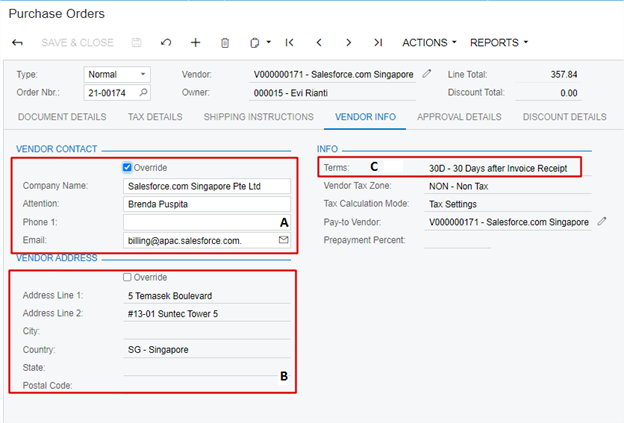
Task: Click Address Line 2 Suntec Tower
Action: pos(173,314)
